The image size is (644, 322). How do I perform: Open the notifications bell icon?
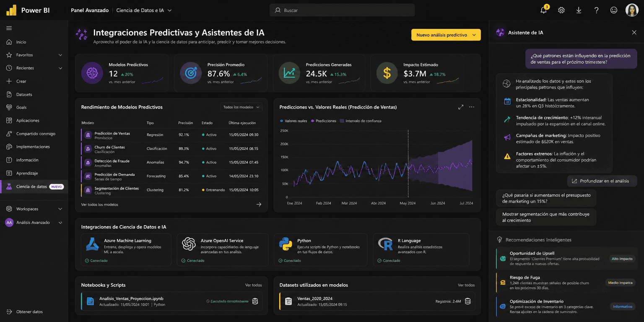coord(544,10)
